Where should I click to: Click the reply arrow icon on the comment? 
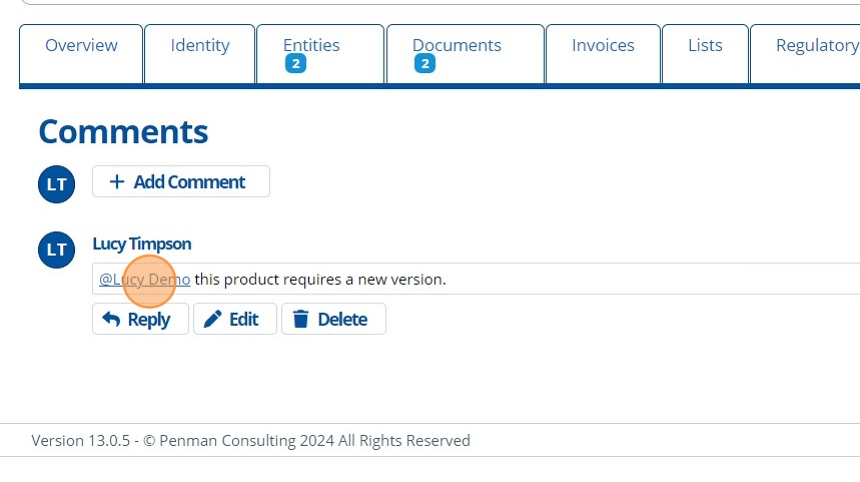(x=111, y=319)
